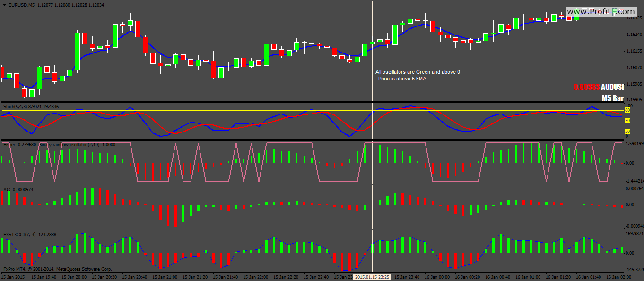644x281 pixels.
Task: Click the 1.15905 price axis label
Action: pyautogui.click(x=634, y=100)
